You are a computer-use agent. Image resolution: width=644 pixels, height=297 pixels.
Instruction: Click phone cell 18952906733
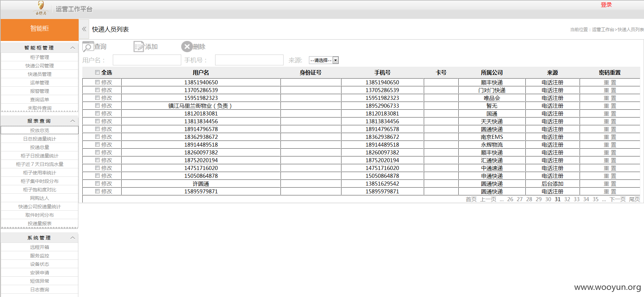click(x=382, y=106)
